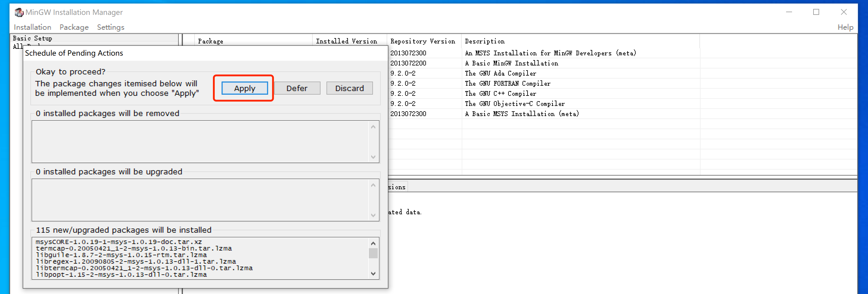Select the 'An MSYS Installation for MinGW Developers' row
Screen dimensions: 868x294
pyautogui.click(x=622, y=53)
